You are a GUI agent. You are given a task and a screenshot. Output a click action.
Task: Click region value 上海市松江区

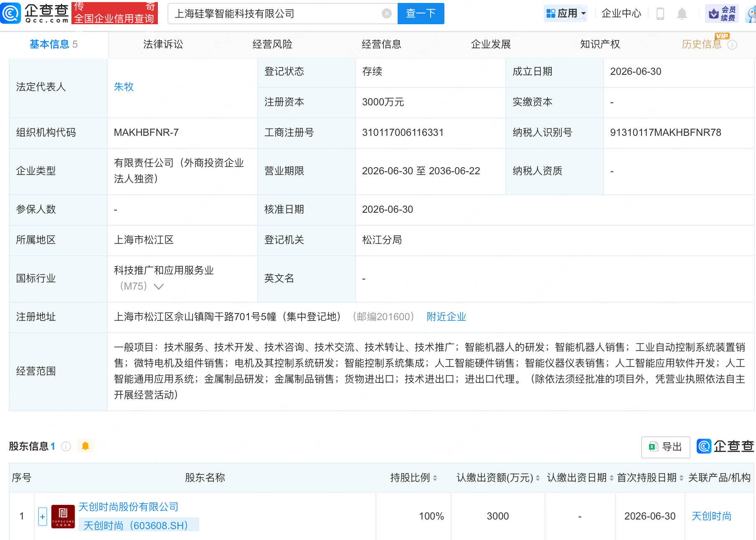pyautogui.click(x=144, y=240)
